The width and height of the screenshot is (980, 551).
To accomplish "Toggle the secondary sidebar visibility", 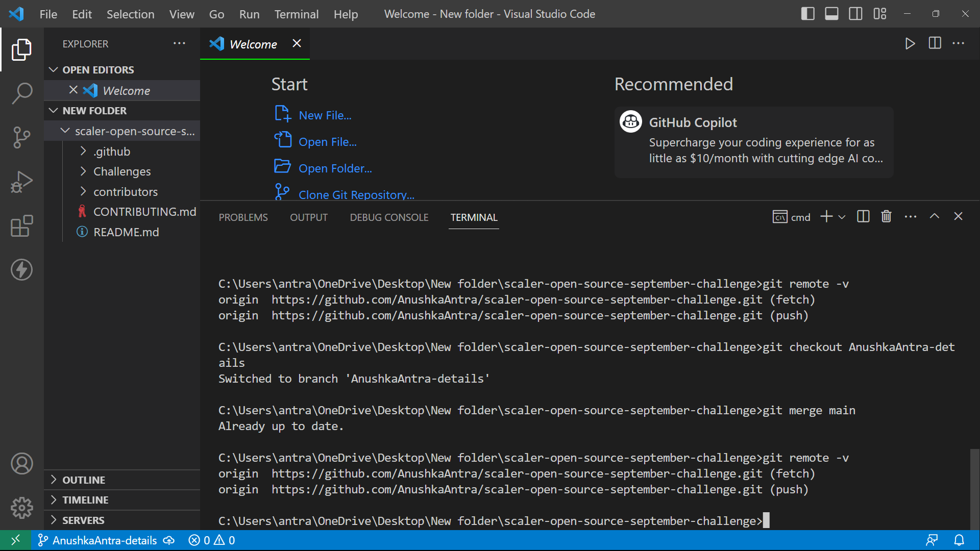I will [x=855, y=14].
